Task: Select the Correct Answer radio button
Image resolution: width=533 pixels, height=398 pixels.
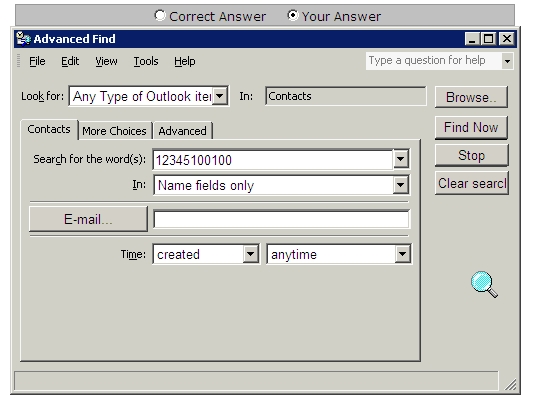Action: (160, 15)
